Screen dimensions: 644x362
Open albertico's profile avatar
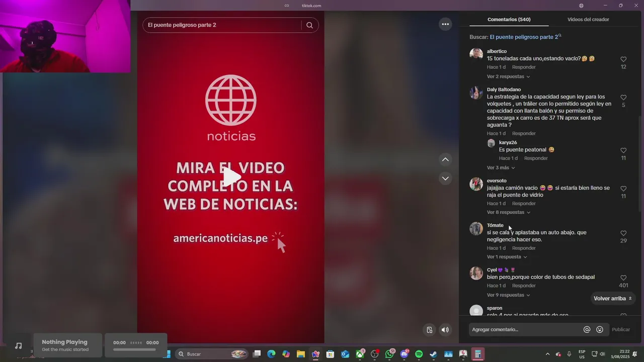tap(476, 54)
